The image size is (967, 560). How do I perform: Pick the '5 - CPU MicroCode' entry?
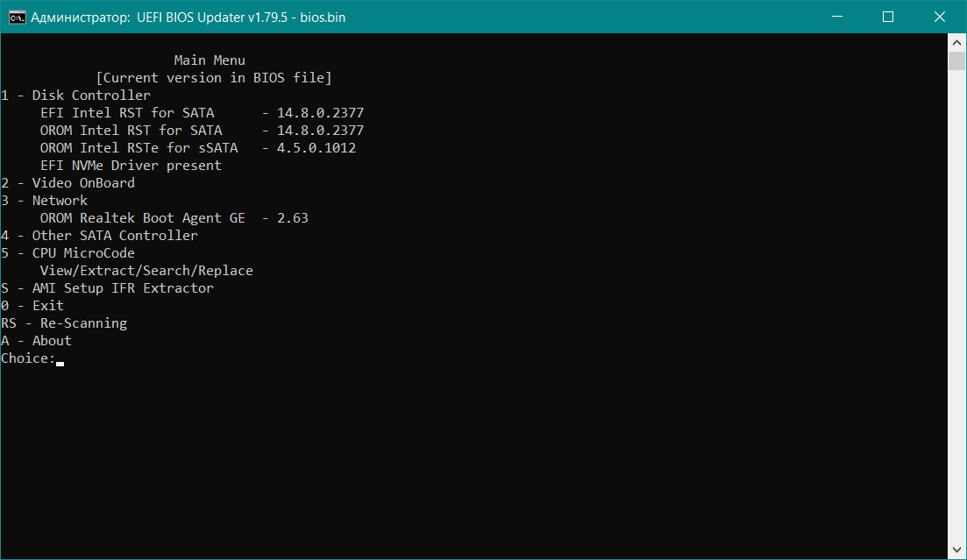68,253
